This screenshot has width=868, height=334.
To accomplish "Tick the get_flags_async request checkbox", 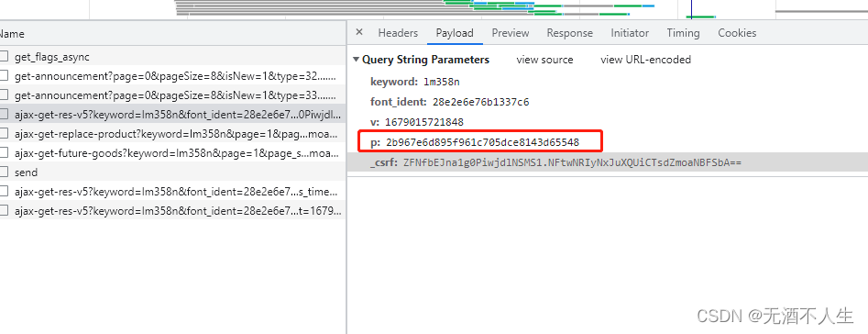I will point(4,57).
